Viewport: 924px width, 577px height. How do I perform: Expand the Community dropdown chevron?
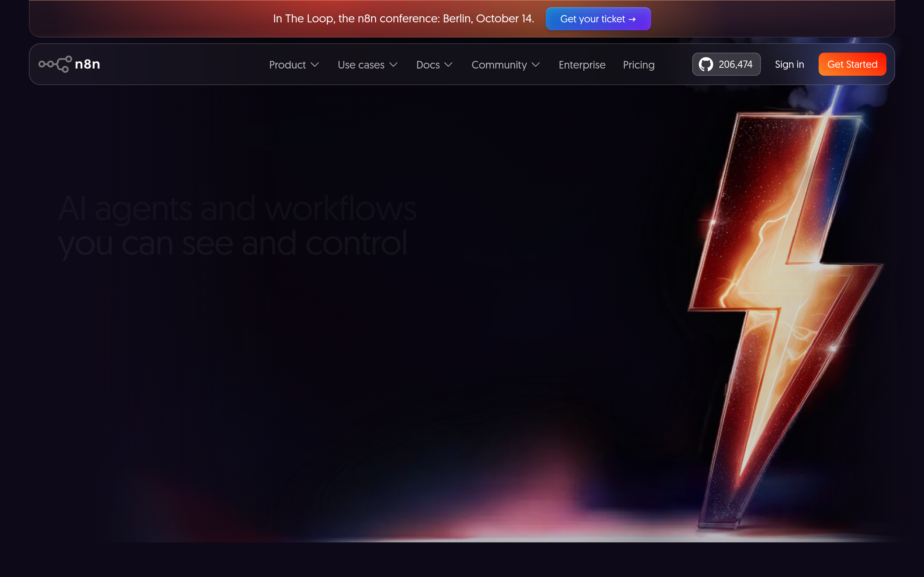click(536, 65)
